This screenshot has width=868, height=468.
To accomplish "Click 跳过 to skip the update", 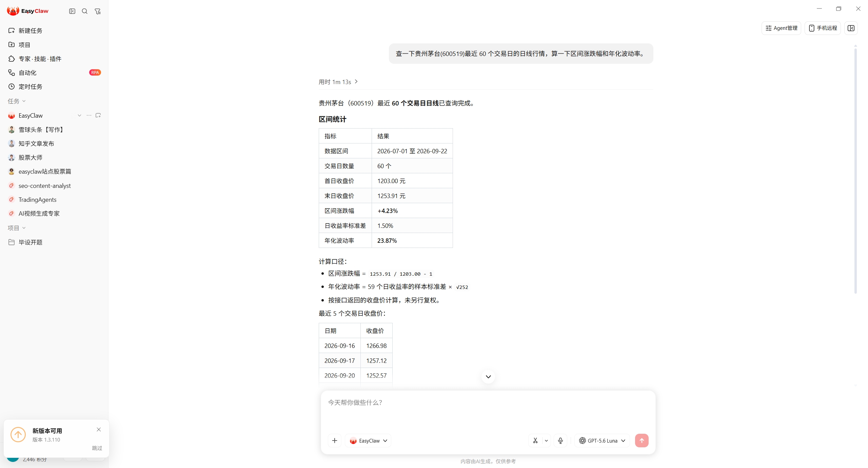I will [97, 448].
